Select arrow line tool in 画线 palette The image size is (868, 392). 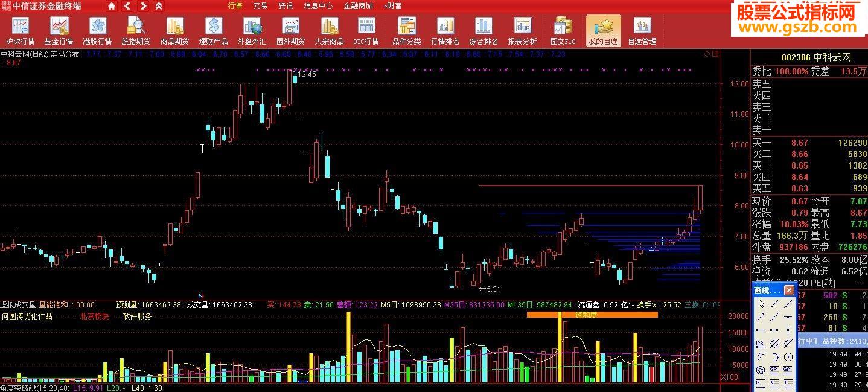(x=761, y=317)
